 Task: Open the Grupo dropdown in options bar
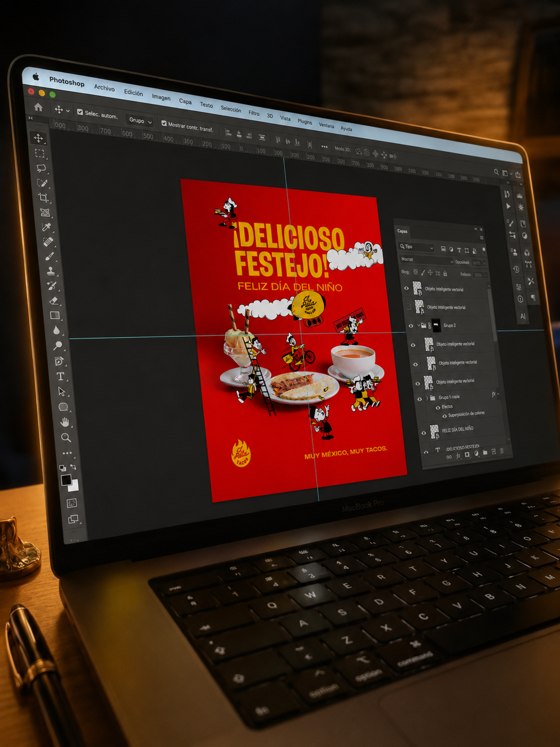(140, 121)
